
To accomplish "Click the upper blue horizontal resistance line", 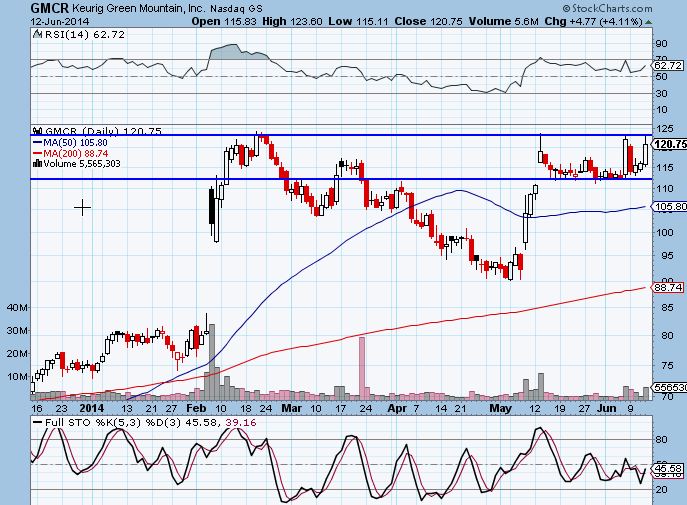I will [341, 135].
